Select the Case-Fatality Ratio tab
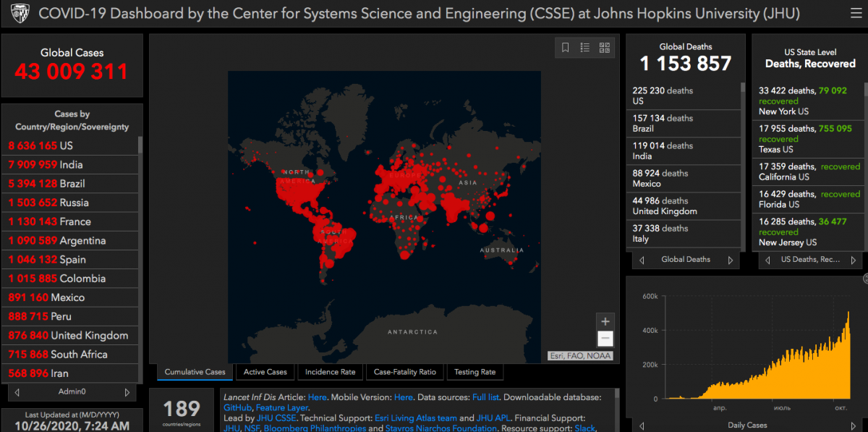Image resolution: width=868 pixels, height=432 pixels. pyautogui.click(x=405, y=372)
